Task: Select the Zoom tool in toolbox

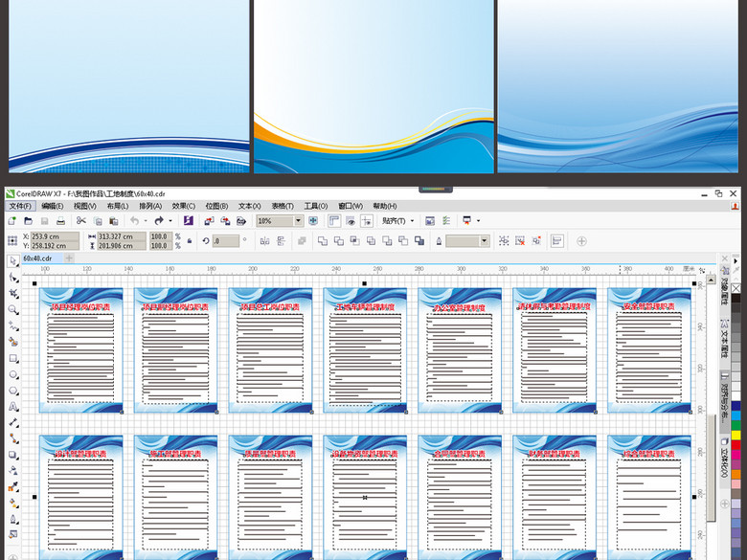Action: pos(13,309)
